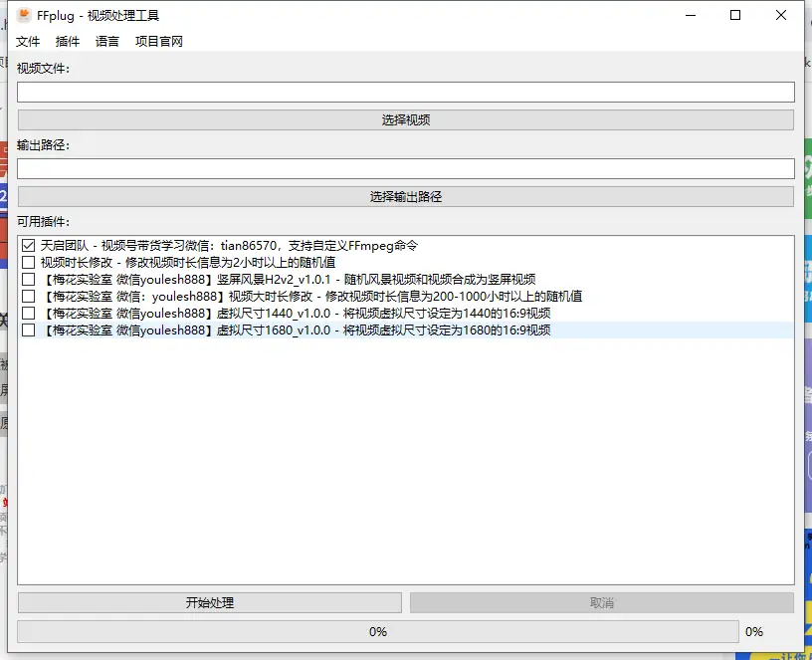Focus the 输出路径 input field

(x=406, y=169)
